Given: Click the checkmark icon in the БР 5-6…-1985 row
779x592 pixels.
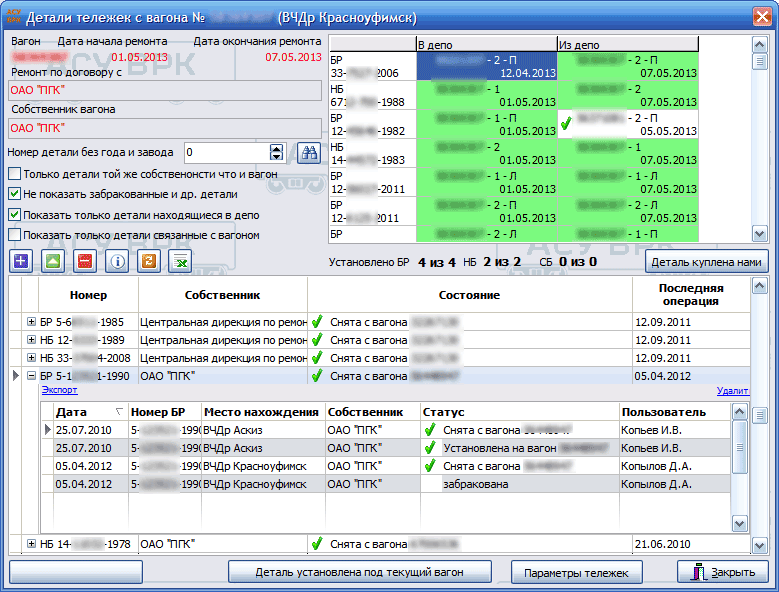Looking at the screenshot, I should click(x=317, y=322).
